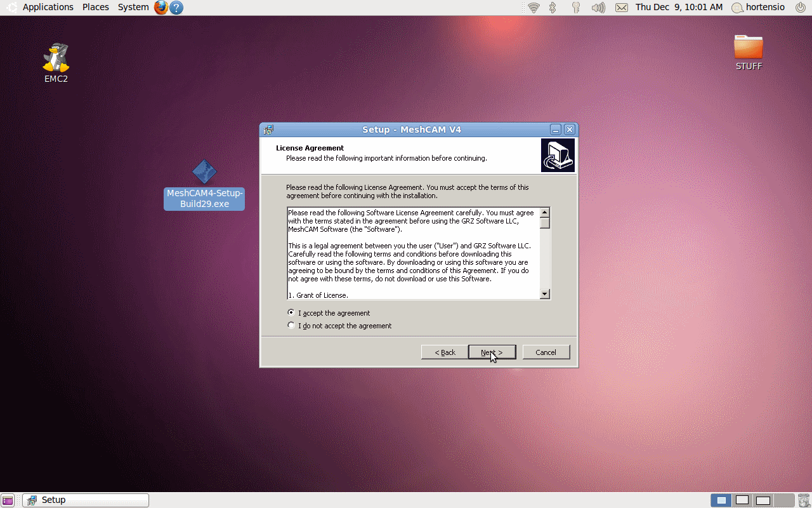Viewport: 812px width, 508px height.
Task: Open the help icon in top panel
Action: click(177, 8)
